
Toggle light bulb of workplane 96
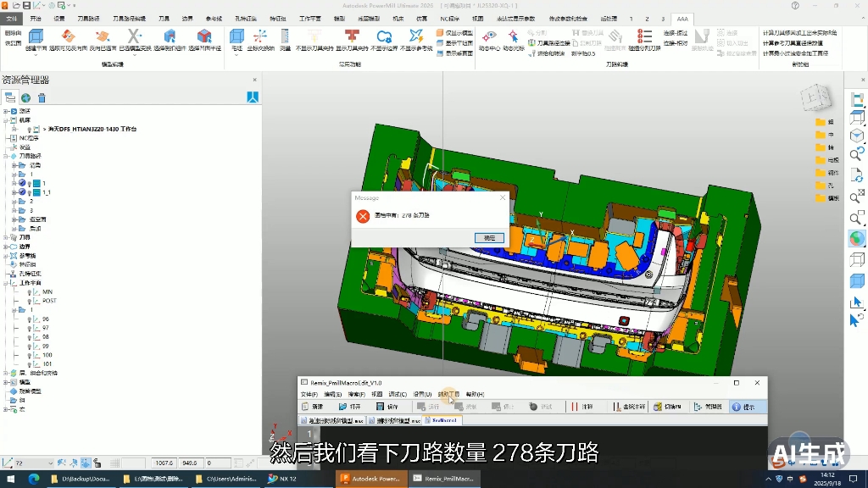pyautogui.click(x=30, y=319)
